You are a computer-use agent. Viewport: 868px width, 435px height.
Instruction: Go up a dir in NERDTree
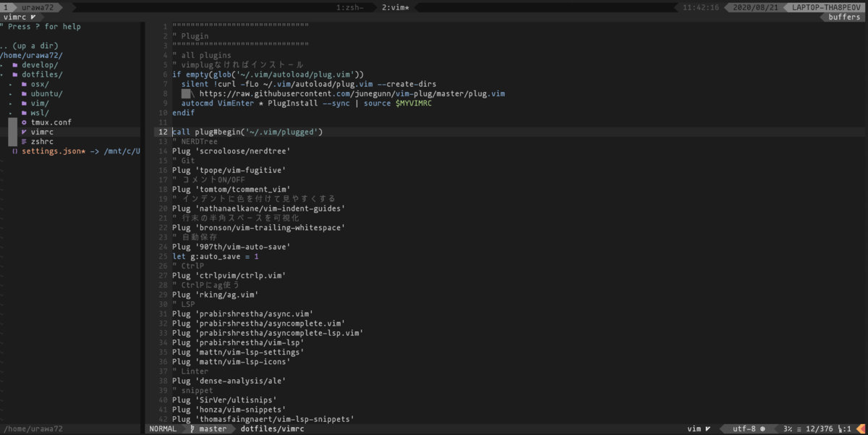click(x=30, y=46)
